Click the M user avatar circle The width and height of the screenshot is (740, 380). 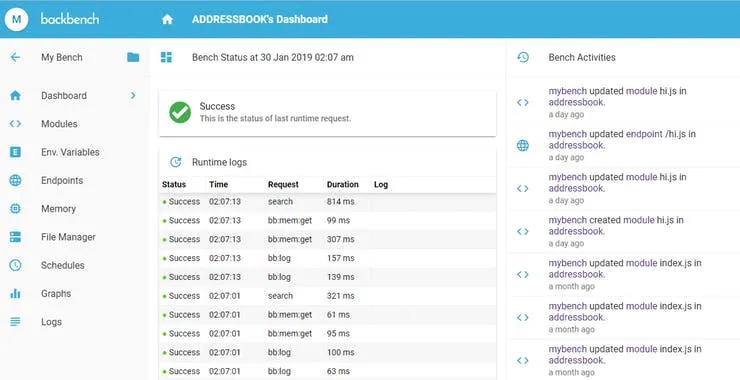[17, 19]
